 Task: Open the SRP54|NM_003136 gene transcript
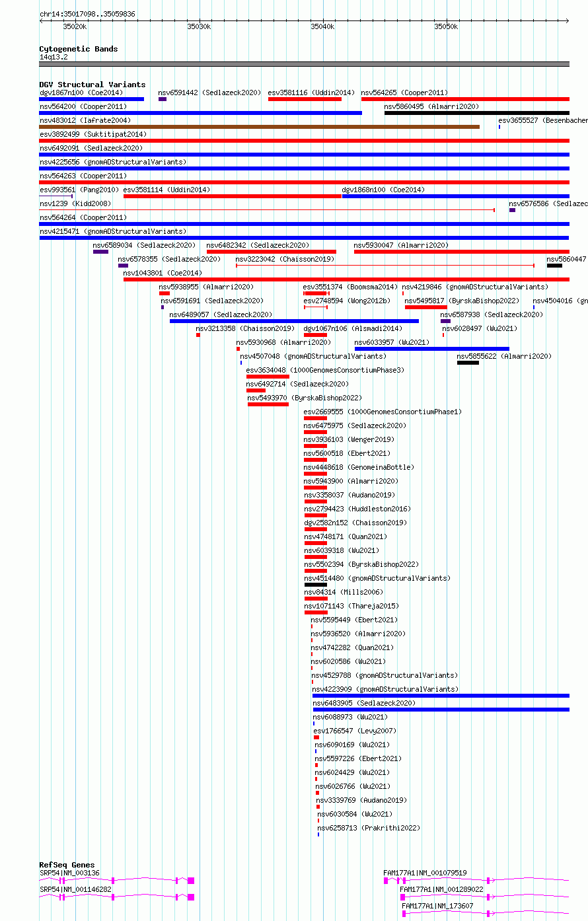coord(117,880)
